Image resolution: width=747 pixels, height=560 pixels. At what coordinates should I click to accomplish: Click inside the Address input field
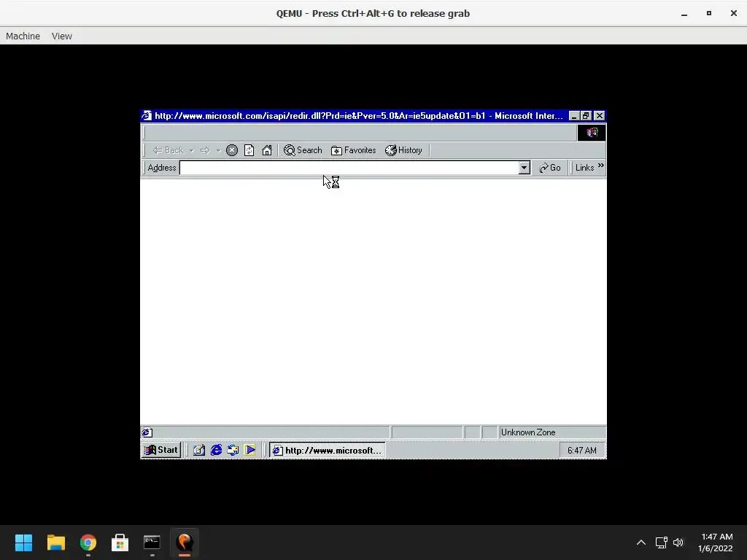(x=349, y=168)
